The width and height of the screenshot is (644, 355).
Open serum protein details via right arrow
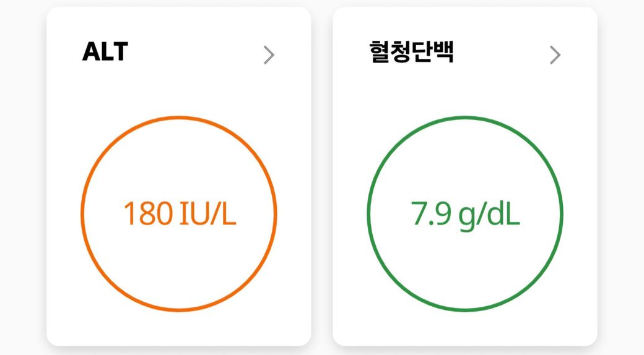pos(555,55)
